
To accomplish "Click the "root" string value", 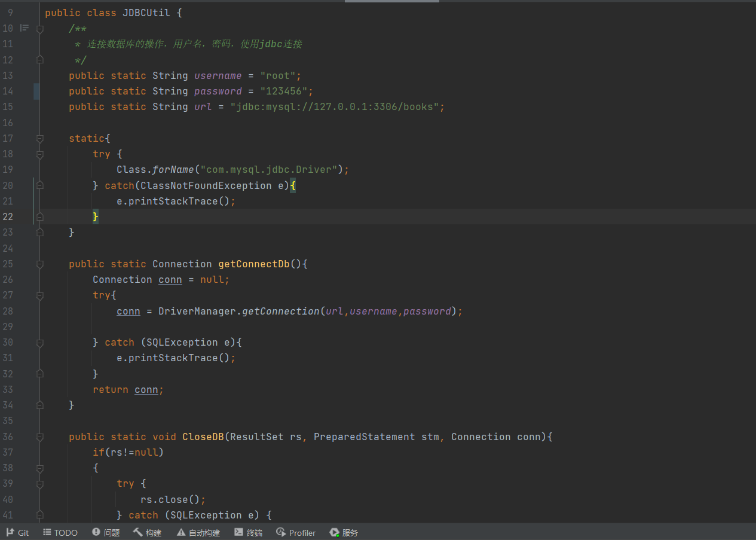I will click(278, 76).
